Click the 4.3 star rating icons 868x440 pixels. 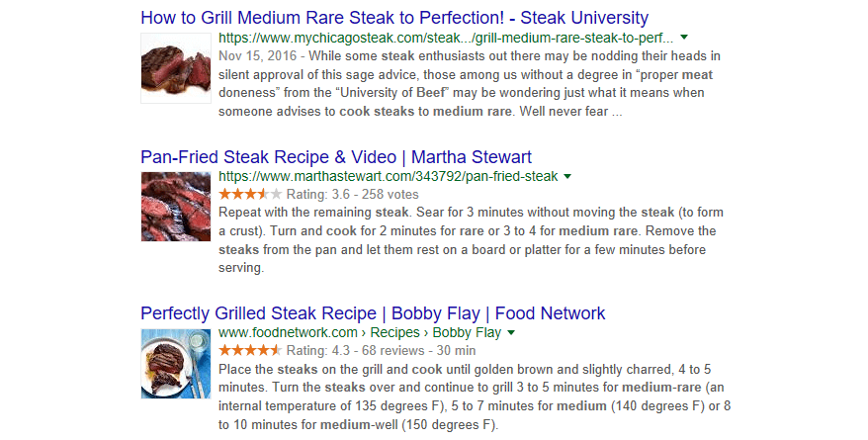pyautogui.click(x=250, y=350)
